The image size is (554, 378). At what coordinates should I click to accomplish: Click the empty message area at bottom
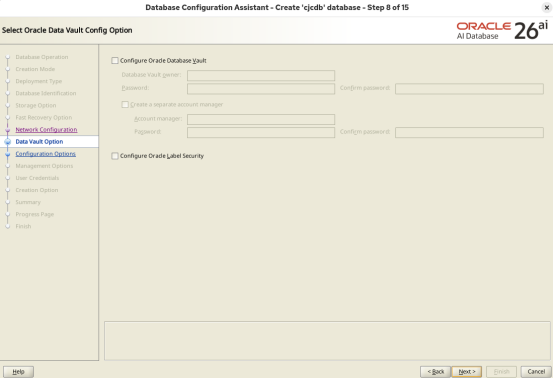(x=327, y=341)
